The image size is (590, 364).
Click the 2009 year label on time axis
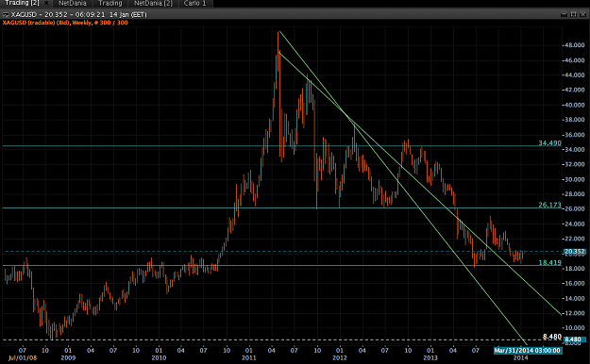(x=68, y=357)
